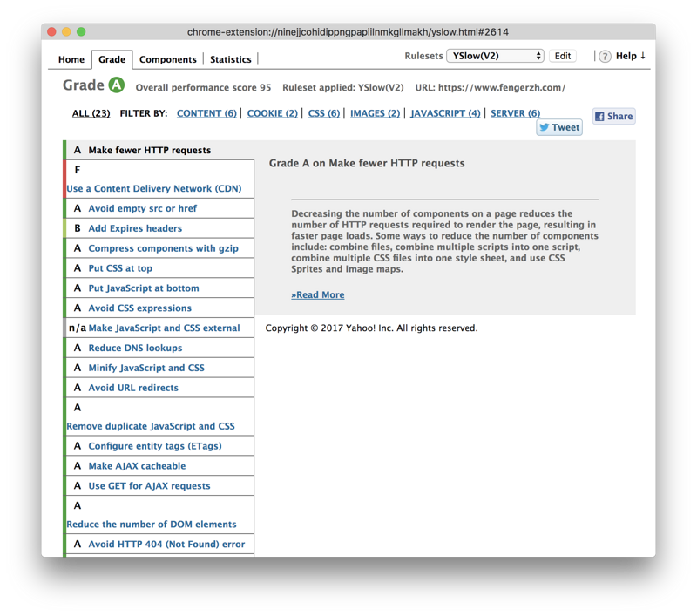The image size is (697, 616).
Task: Open Configure entity tags (ETags) rule
Action: [x=159, y=446]
